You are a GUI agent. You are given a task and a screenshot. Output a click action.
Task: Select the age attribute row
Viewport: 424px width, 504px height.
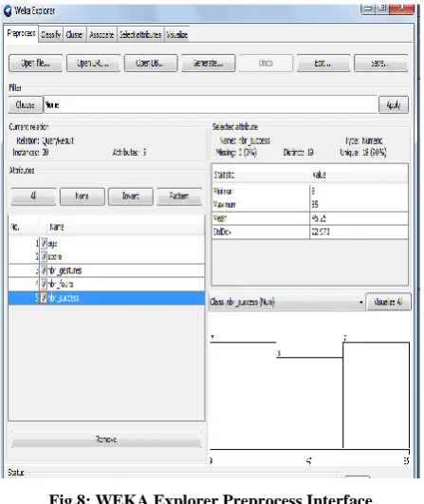[106, 243]
